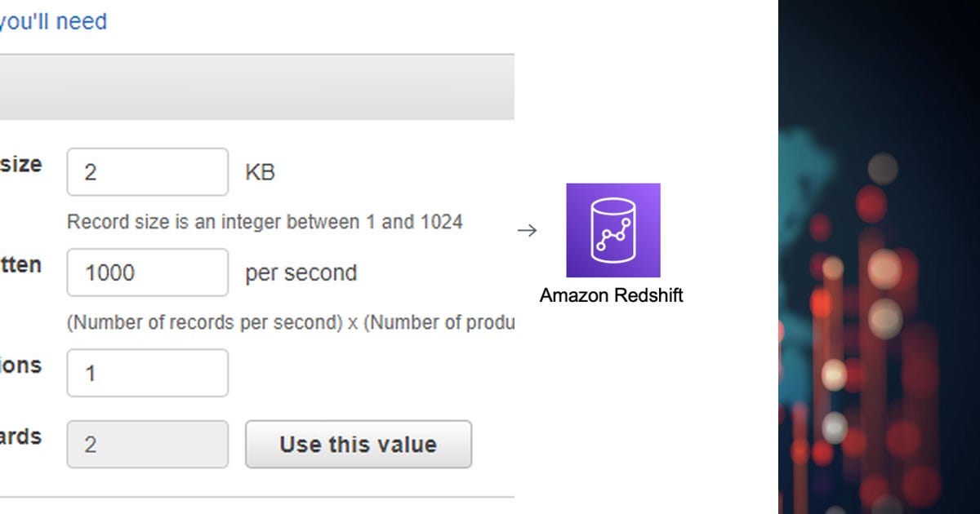Click the "per second" unit label
Image resolution: width=980 pixels, height=514 pixels.
pos(301,273)
